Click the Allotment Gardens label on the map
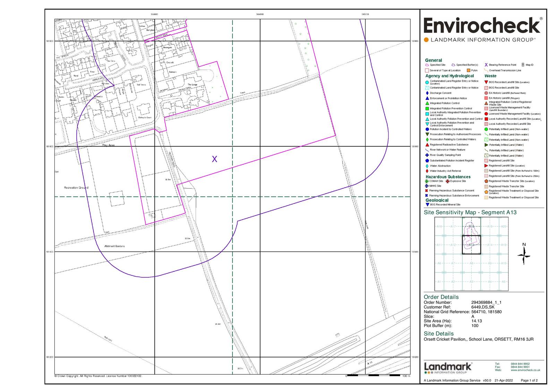This screenshot has height=392, width=555. coord(114,246)
